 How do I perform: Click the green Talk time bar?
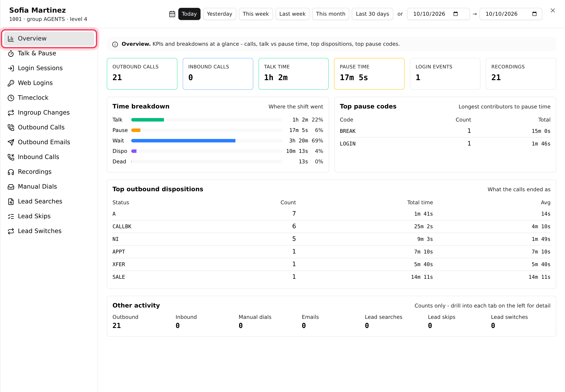click(148, 120)
